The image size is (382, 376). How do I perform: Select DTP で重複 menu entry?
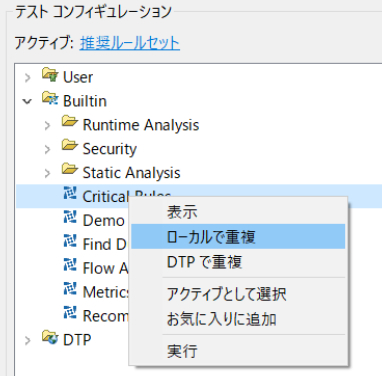pos(238,262)
